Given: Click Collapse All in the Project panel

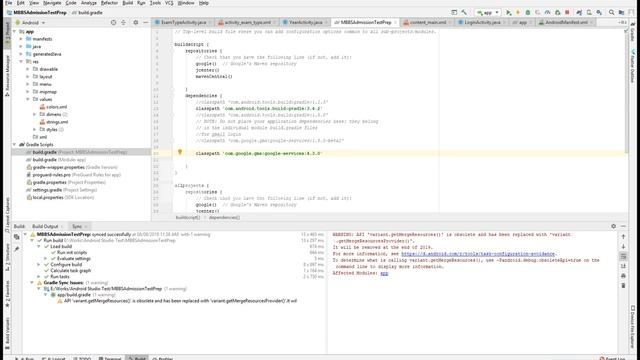Looking at the screenshot, I should (x=123, y=22).
